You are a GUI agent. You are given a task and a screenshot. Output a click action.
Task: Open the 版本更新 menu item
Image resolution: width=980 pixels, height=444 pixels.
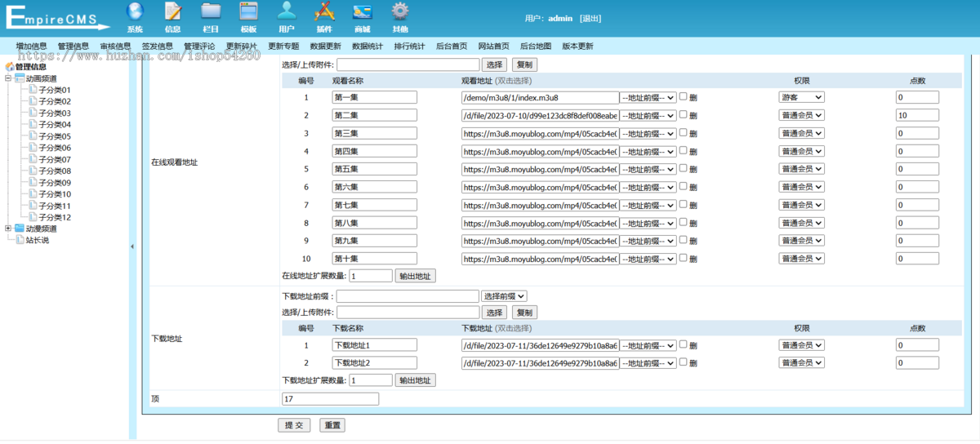[x=577, y=47]
